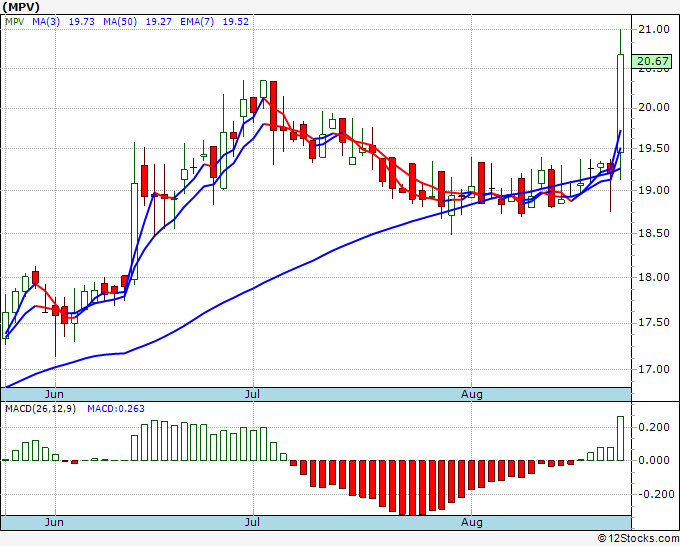Click the EMA(7) value 19.52

click(x=235, y=21)
